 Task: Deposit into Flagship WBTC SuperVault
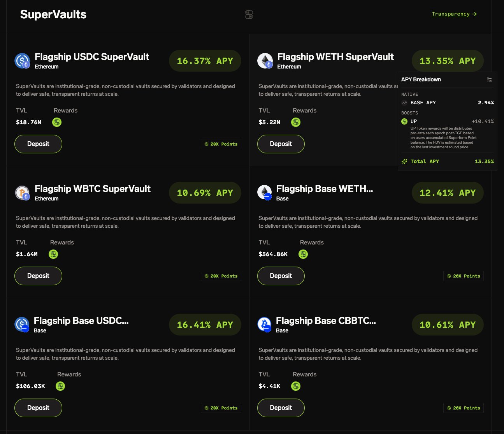pos(38,276)
